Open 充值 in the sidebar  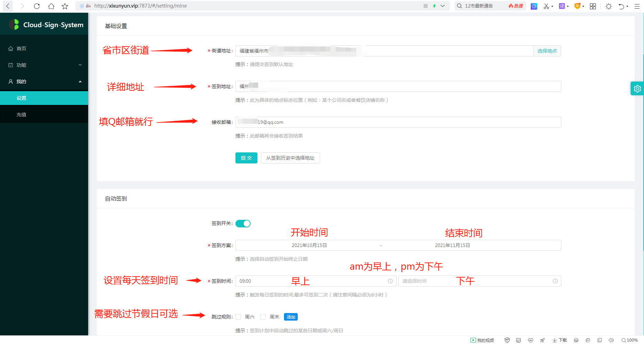pos(44,115)
